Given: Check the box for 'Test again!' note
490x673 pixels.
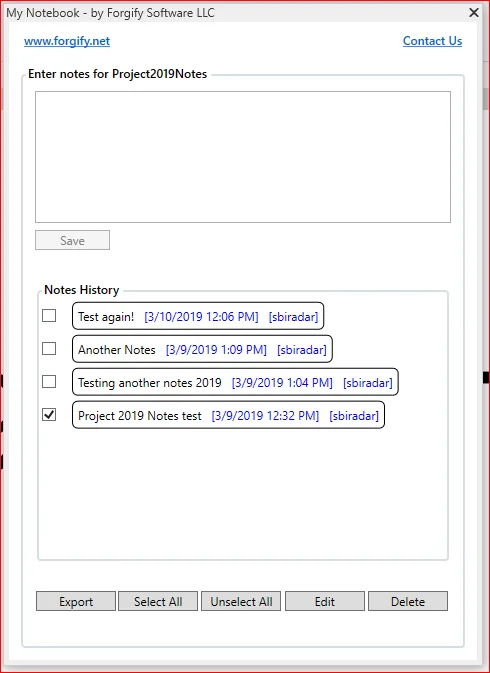Looking at the screenshot, I should pos(49,316).
